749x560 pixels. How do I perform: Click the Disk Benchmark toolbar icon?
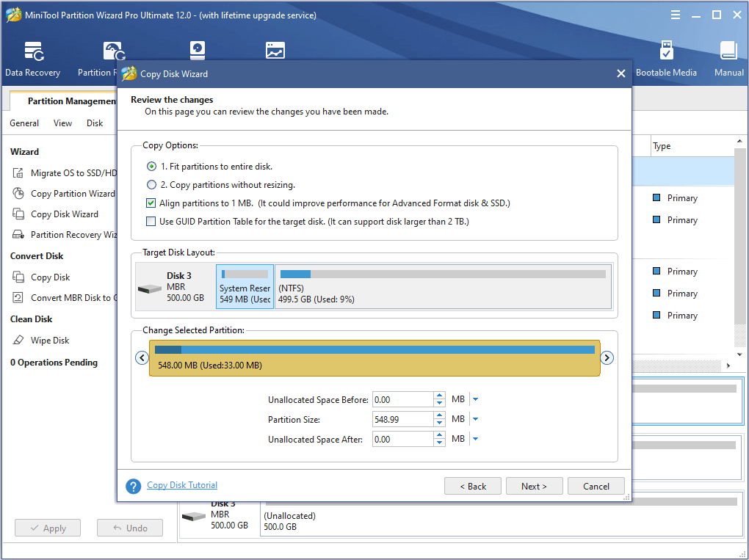pos(197,51)
